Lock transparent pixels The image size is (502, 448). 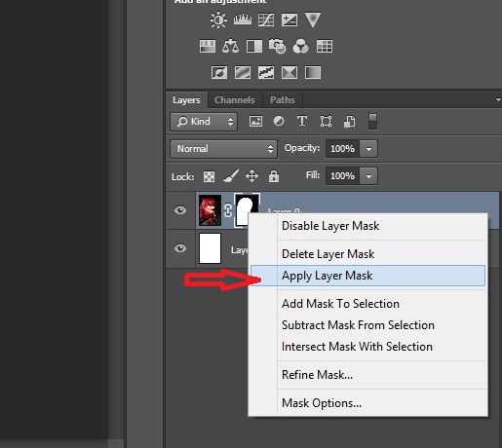[209, 176]
